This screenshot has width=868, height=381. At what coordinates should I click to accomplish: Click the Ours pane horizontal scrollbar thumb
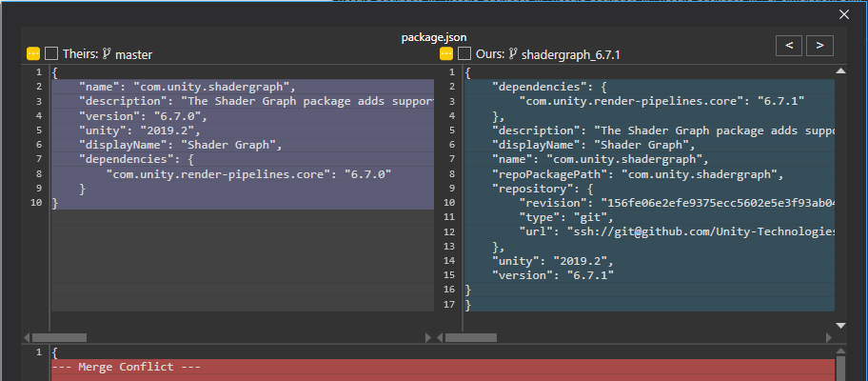471,337
